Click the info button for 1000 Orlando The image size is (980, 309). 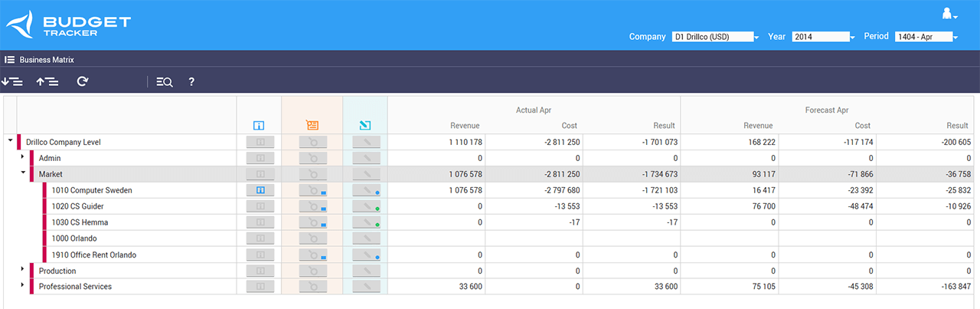(260, 238)
